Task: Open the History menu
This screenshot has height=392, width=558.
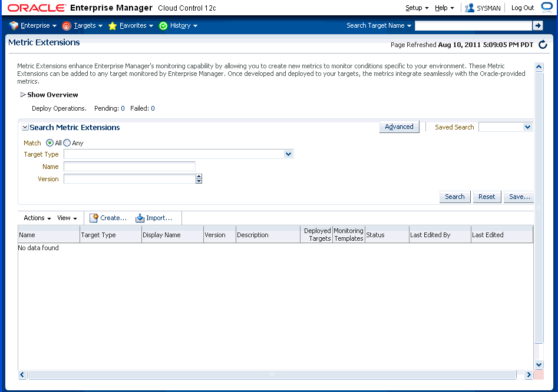Action: 184,25
